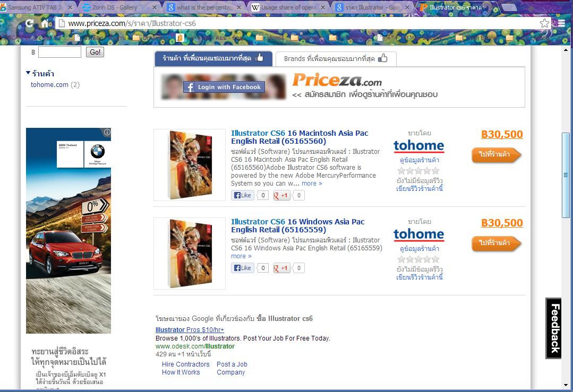Open Illustrator CS6 16 Windows title link
573x392 pixels.
(x=298, y=226)
